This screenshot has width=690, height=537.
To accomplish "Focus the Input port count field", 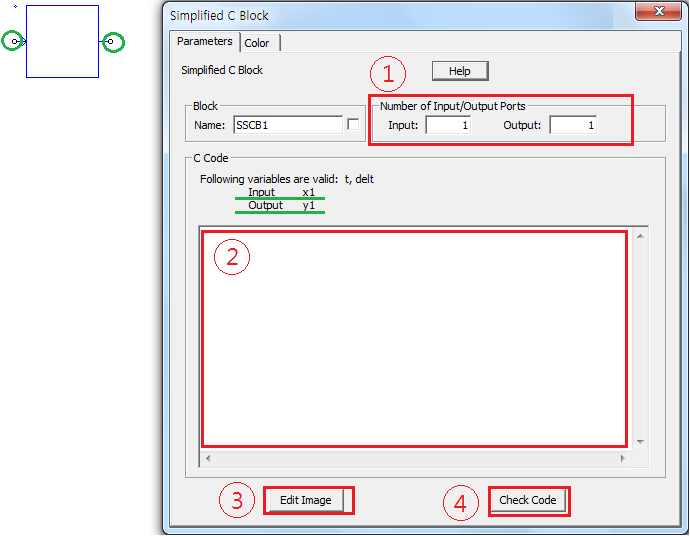I will coord(447,125).
